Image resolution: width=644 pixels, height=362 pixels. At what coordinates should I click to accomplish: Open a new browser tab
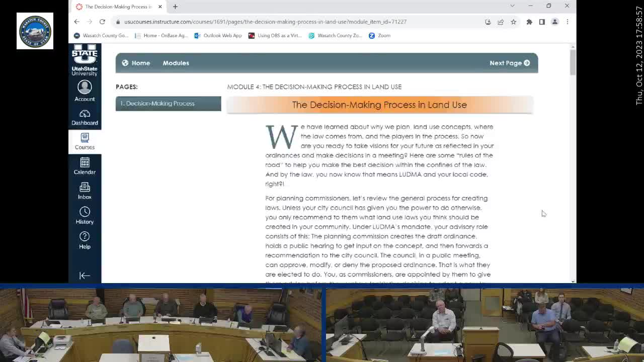coord(175,7)
